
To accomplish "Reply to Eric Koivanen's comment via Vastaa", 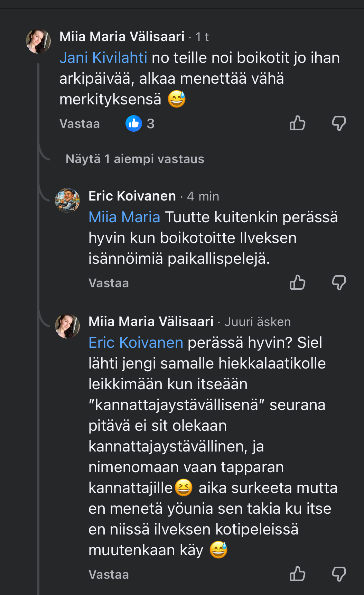I will (x=109, y=283).
